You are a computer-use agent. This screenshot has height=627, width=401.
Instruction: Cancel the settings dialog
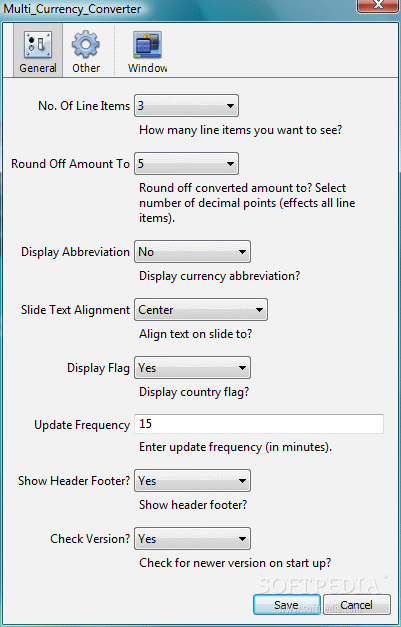[x=357, y=605]
